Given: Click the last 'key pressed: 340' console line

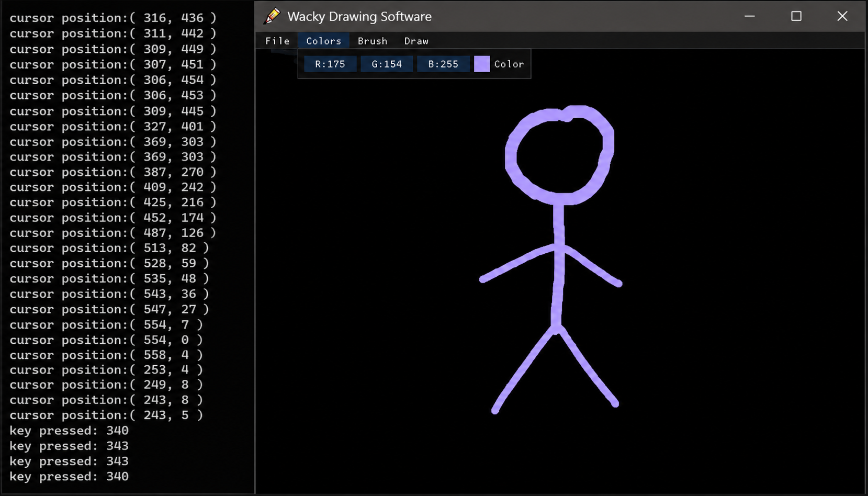Looking at the screenshot, I should click(69, 477).
